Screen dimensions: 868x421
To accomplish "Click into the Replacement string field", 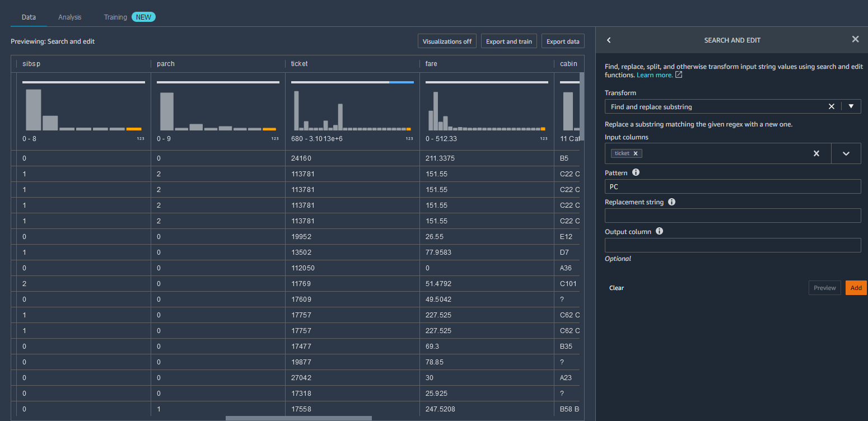I will point(732,216).
